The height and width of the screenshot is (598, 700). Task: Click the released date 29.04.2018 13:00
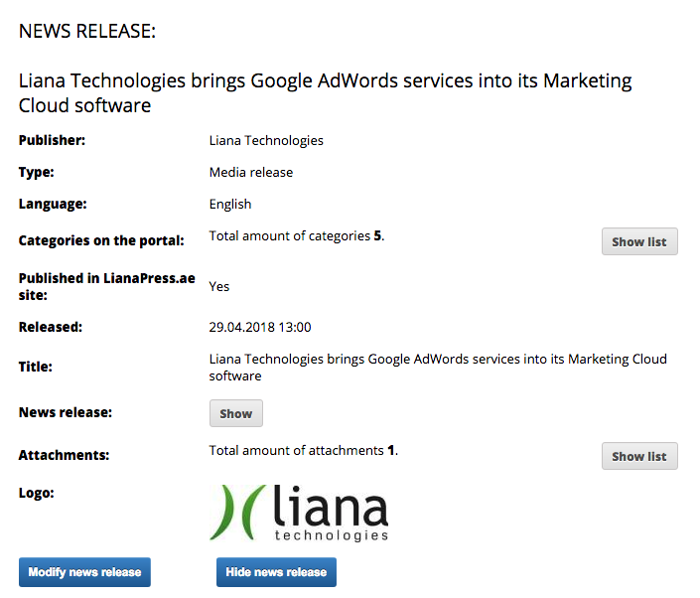pos(259,327)
